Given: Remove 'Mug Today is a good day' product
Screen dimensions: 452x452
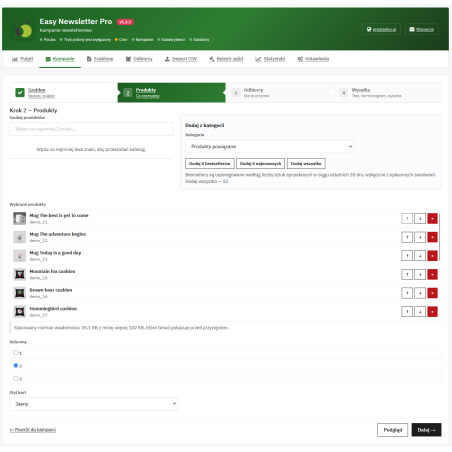Looking at the screenshot, I should 432,256.
